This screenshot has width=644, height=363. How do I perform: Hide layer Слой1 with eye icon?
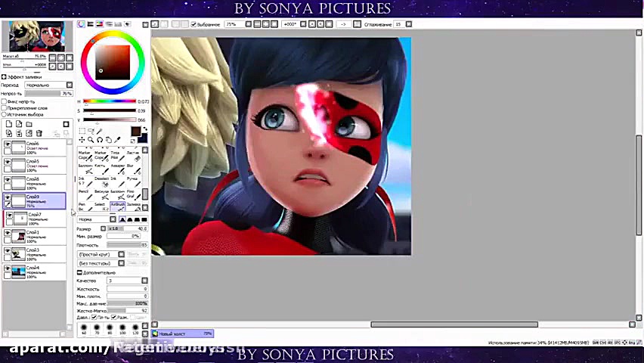8,233
